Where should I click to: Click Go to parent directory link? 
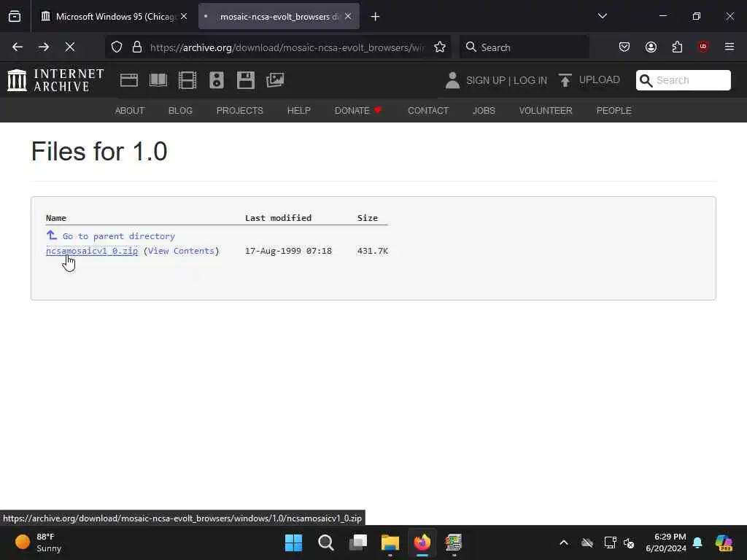119,236
